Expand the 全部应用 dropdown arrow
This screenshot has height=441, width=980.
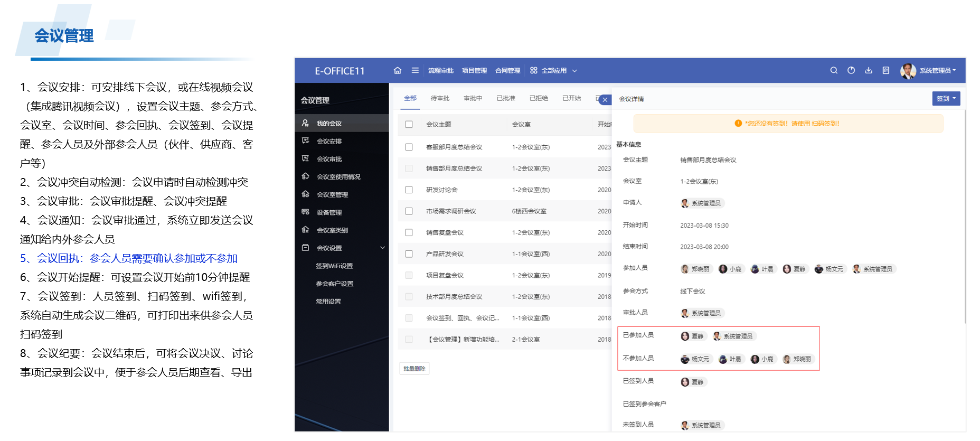click(x=574, y=71)
